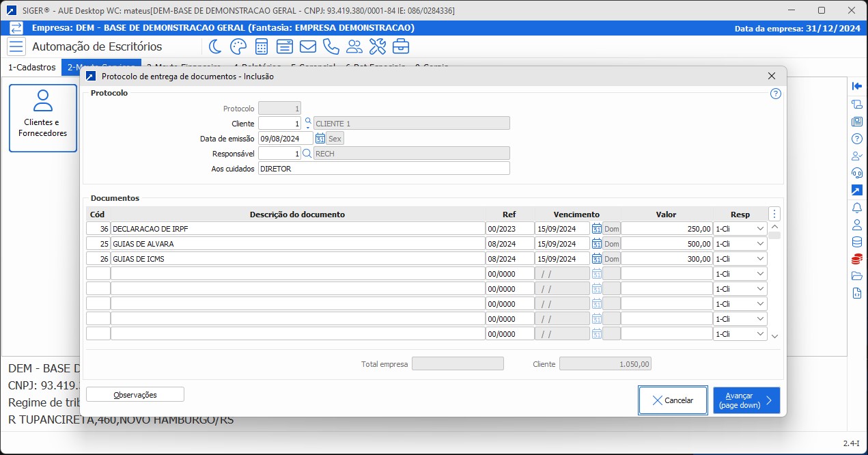Click the notifications bell in right sidebar

pos(857,208)
